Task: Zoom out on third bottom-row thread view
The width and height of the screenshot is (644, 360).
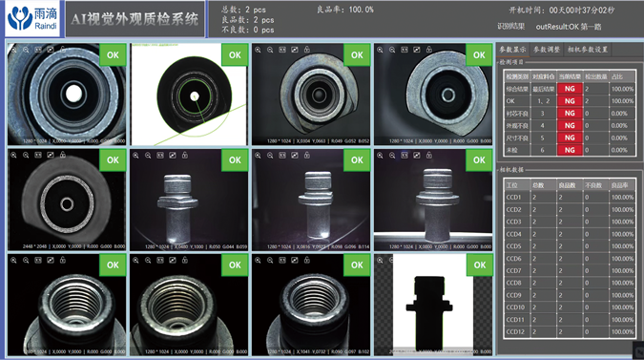Action: (270, 260)
